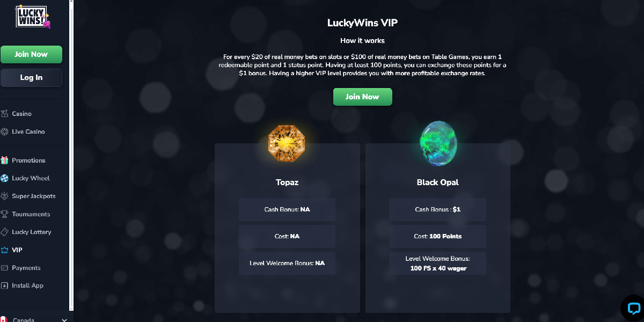
Task: Open the live chat support bubble
Action: (633, 308)
